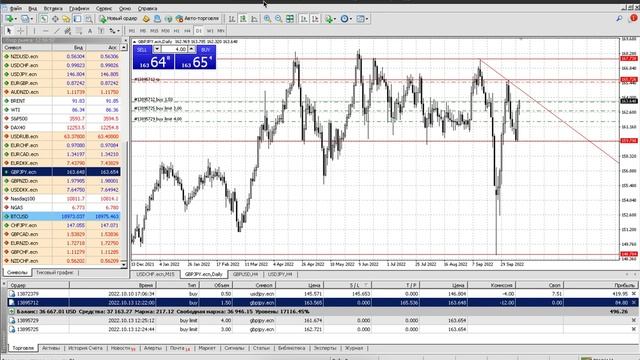Open the search magnifier icon
640x360 pixels.
pos(619,19)
